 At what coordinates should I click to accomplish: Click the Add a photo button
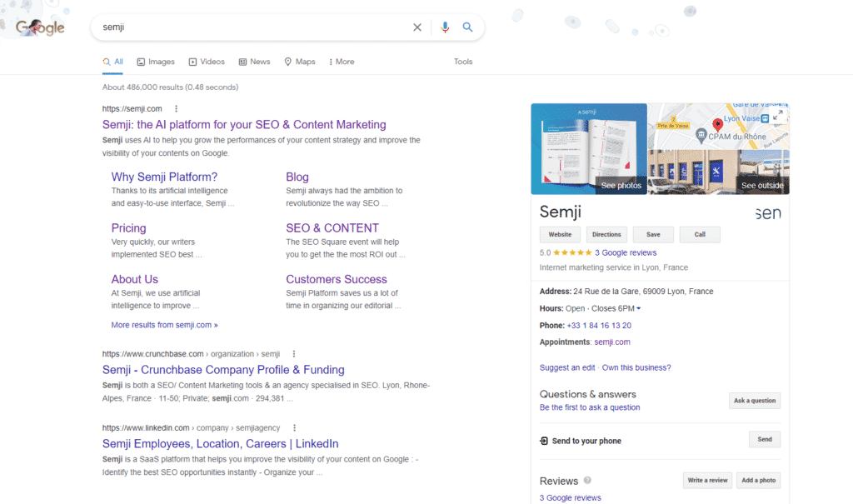click(758, 480)
